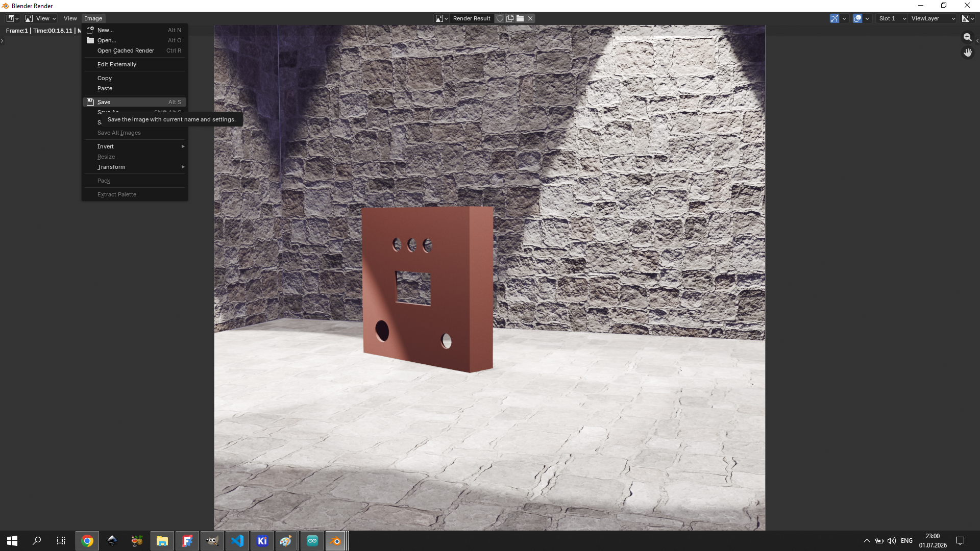Click Paste in the Image menu
This screenshot has height=551, width=980.
(135, 88)
